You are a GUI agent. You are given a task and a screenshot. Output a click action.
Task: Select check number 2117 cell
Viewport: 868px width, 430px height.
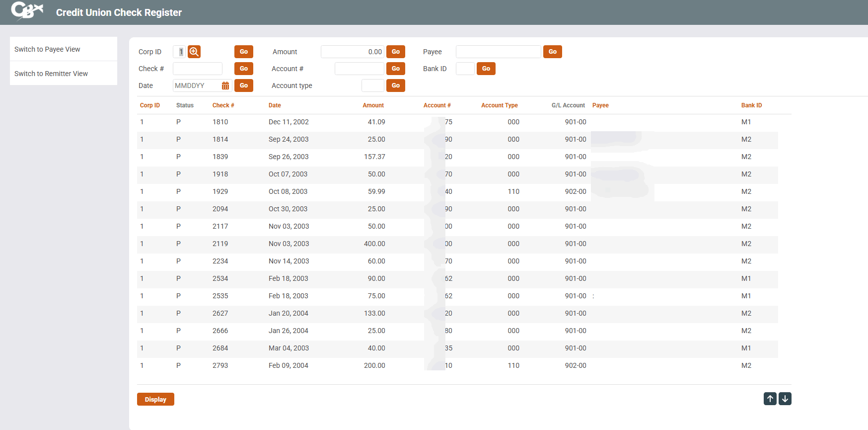pos(220,226)
